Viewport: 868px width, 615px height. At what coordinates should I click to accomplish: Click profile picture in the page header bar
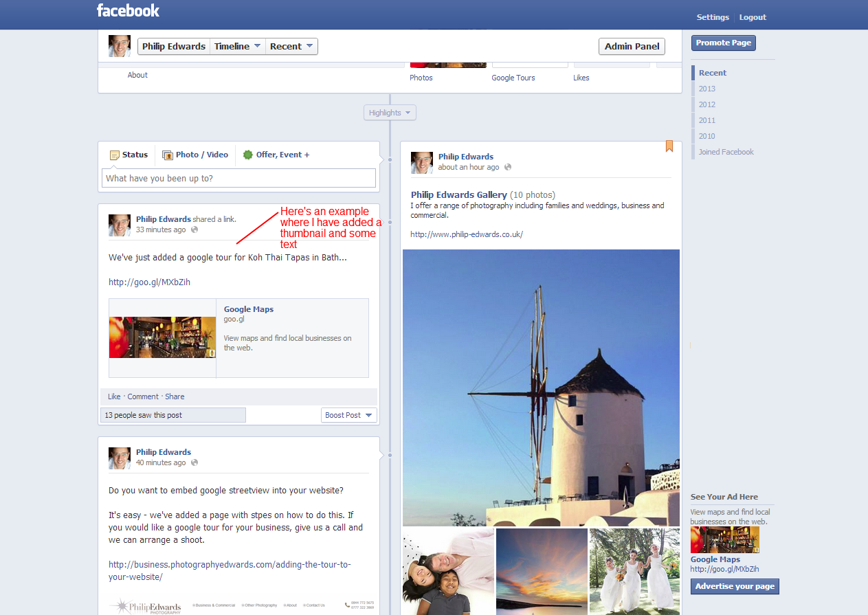pyautogui.click(x=120, y=46)
